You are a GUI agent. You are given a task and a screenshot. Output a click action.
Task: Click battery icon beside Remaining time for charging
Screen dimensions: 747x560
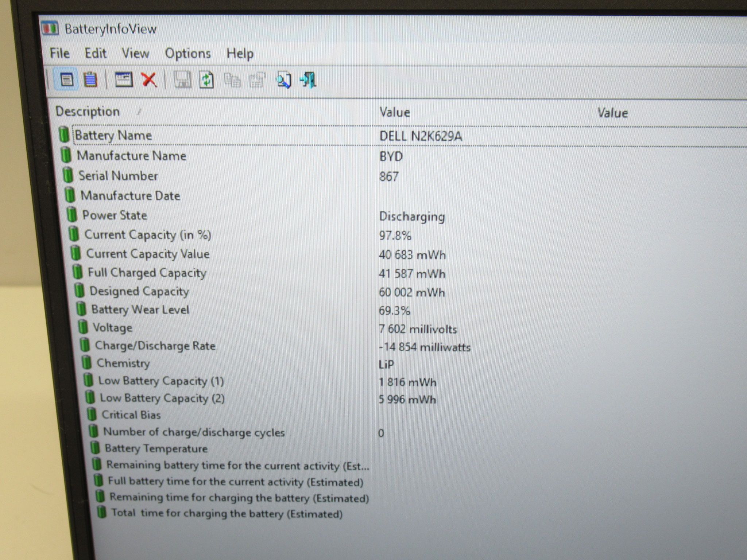click(100, 496)
